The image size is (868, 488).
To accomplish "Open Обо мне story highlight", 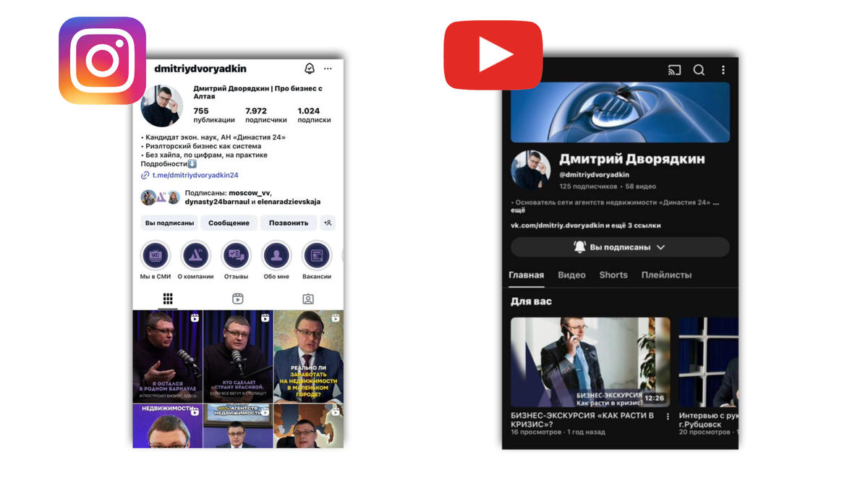I will point(276,255).
